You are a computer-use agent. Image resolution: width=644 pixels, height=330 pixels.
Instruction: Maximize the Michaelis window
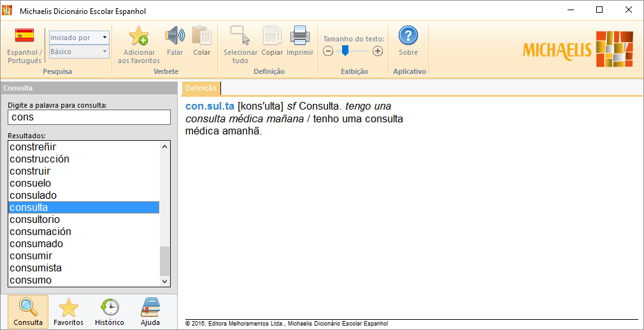point(599,10)
